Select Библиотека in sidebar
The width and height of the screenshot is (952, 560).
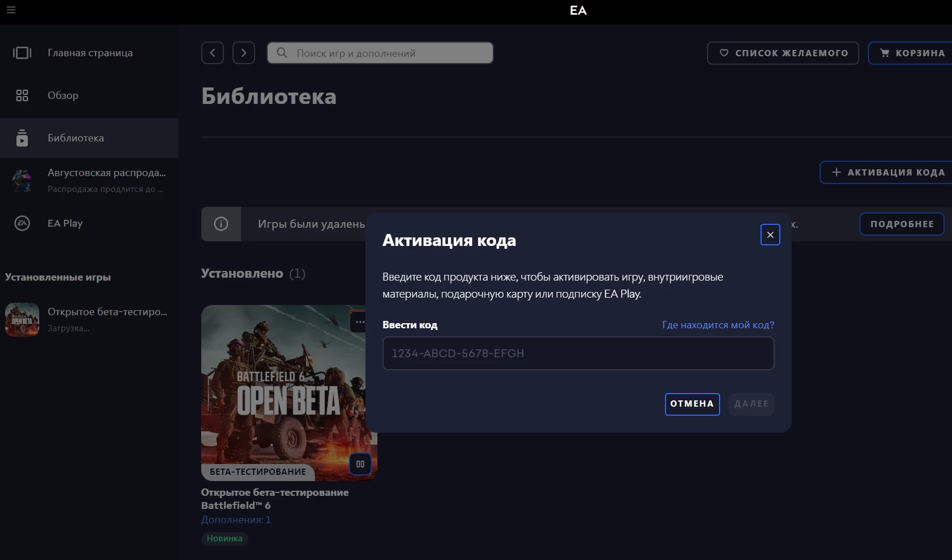click(x=76, y=138)
